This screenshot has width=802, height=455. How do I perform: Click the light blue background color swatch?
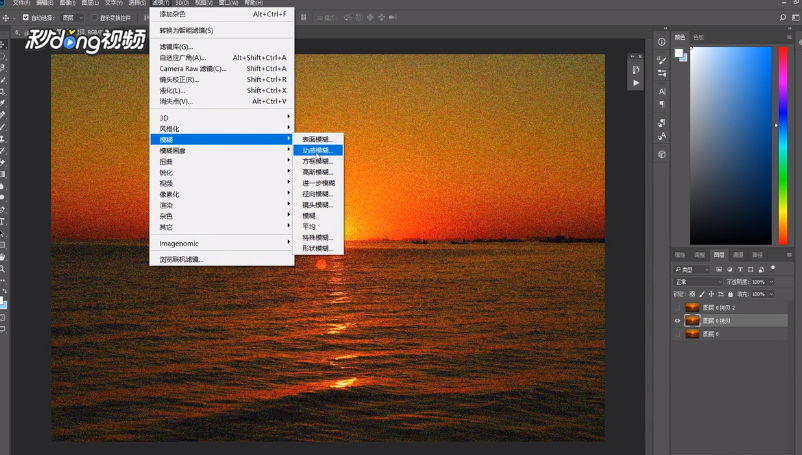684,58
